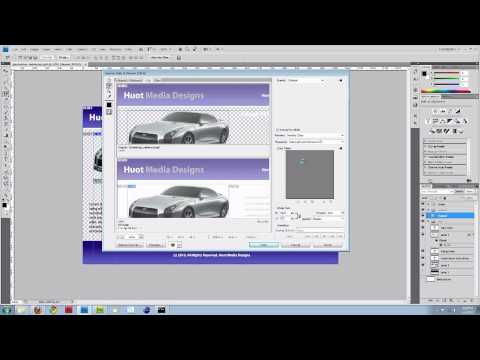Click the Device Central button
This screenshot has width=480, height=360.
coord(130,245)
